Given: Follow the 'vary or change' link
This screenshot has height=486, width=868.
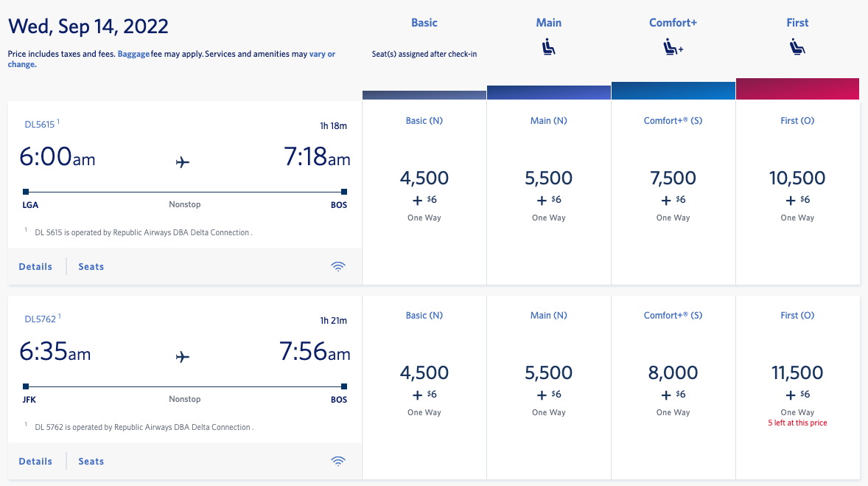Looking at the screenshot, I should pos(321,54).
